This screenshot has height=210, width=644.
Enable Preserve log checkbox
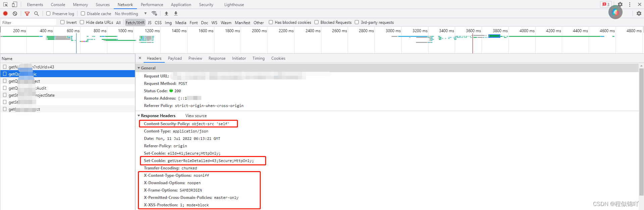click(48, 13)
